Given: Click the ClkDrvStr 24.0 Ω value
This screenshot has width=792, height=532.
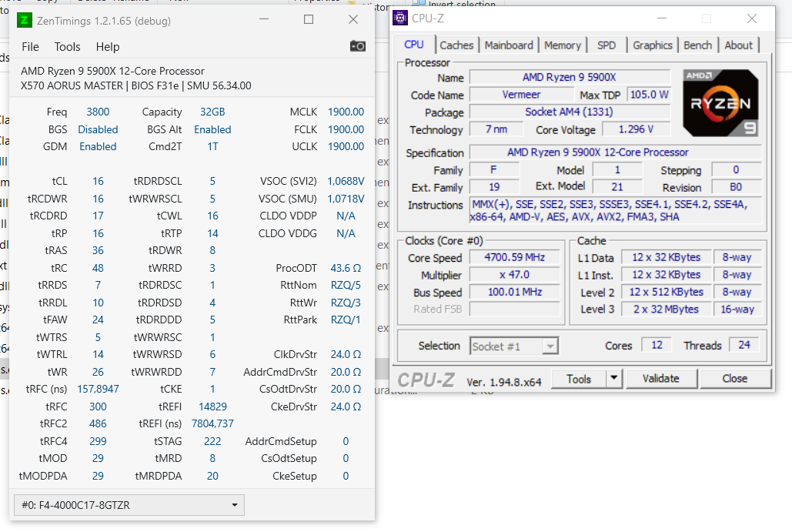Looking at the screenshot, I should (346, 354).
